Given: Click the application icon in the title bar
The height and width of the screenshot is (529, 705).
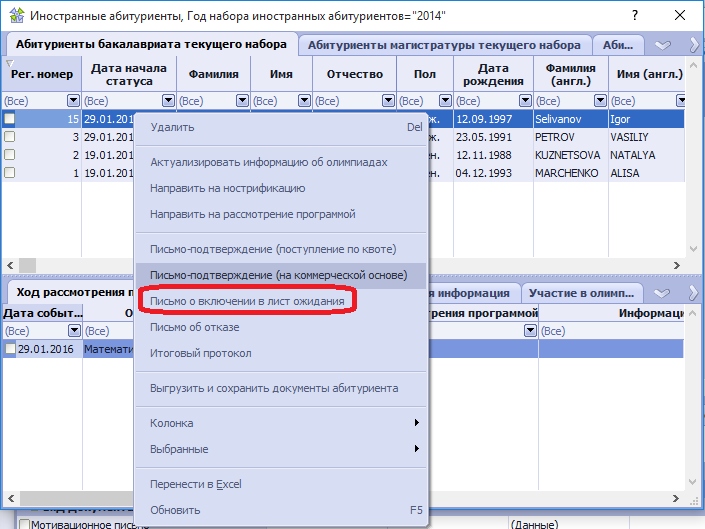Looking at the screenshot, I should 16,15.
